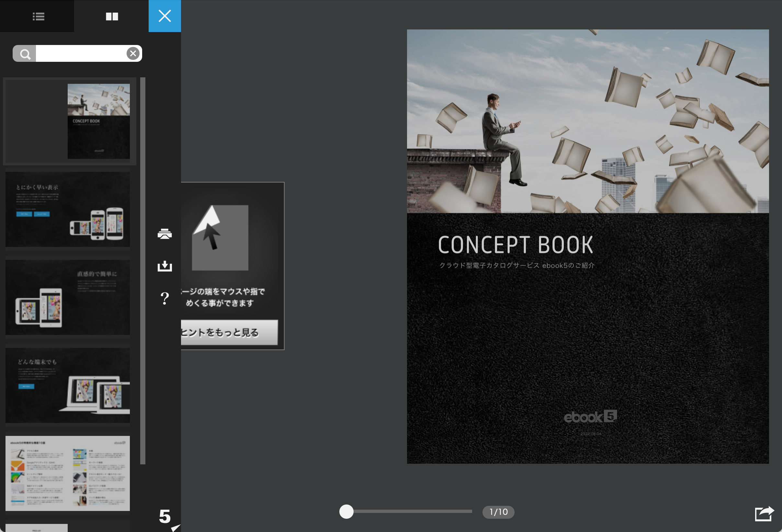Click the thumbnail panel vertical scrollbar
This screenshot has width=782, height=532.
(x=143, y=271)
